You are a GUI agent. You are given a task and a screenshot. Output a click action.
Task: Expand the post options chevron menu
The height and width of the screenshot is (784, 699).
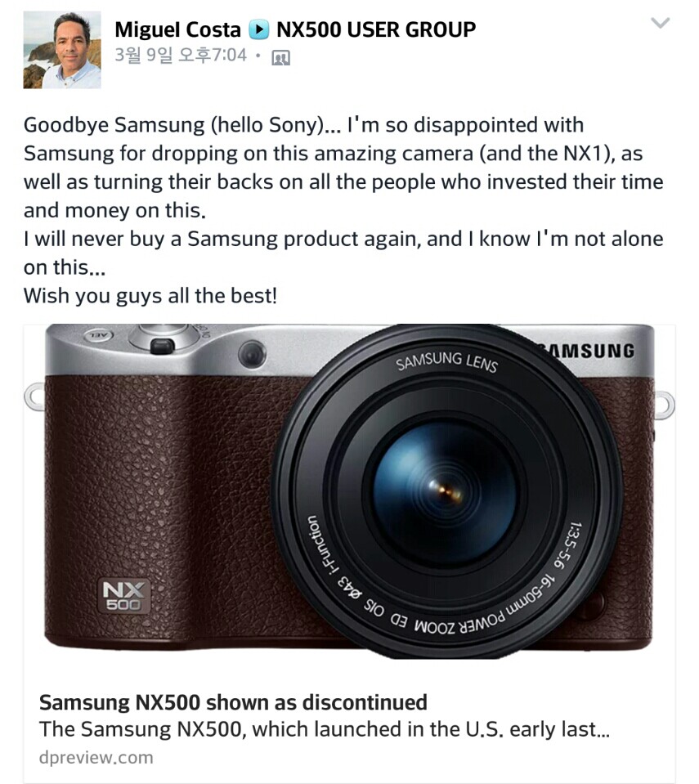(x=660, y=23)
